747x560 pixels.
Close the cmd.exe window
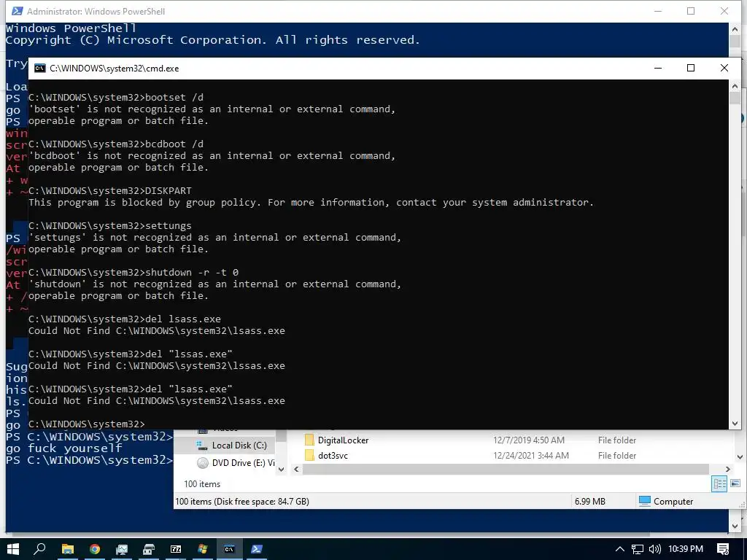tap(724, 68)
